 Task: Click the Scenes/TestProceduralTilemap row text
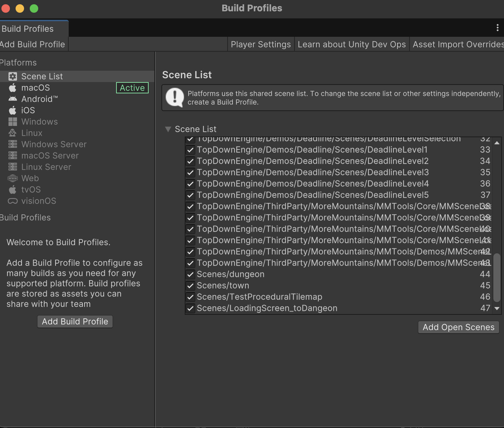click(x=259, y=297)
